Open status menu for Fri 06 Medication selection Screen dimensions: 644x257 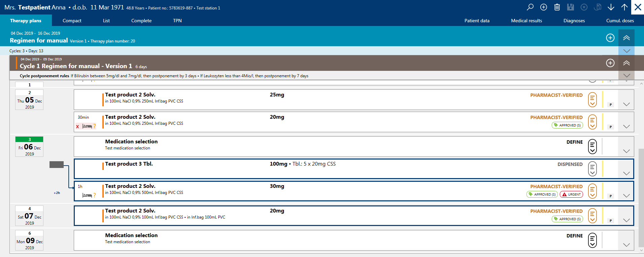(x=592, y=146)
